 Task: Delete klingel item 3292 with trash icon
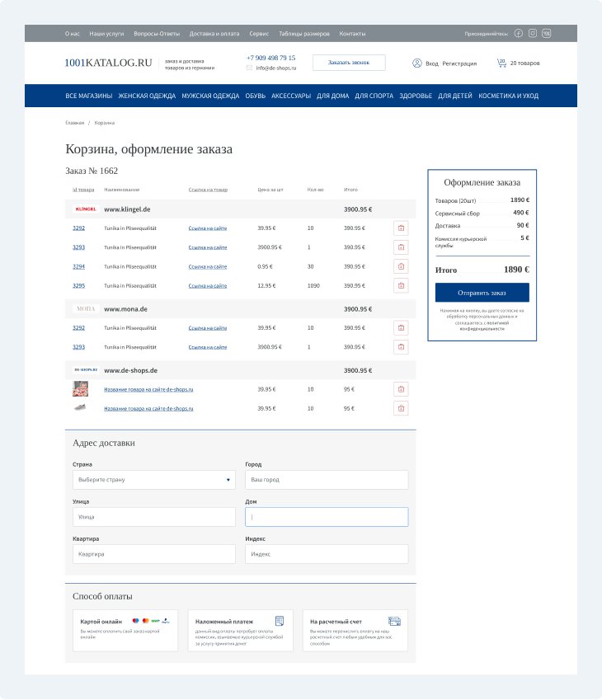click(401, 228)
